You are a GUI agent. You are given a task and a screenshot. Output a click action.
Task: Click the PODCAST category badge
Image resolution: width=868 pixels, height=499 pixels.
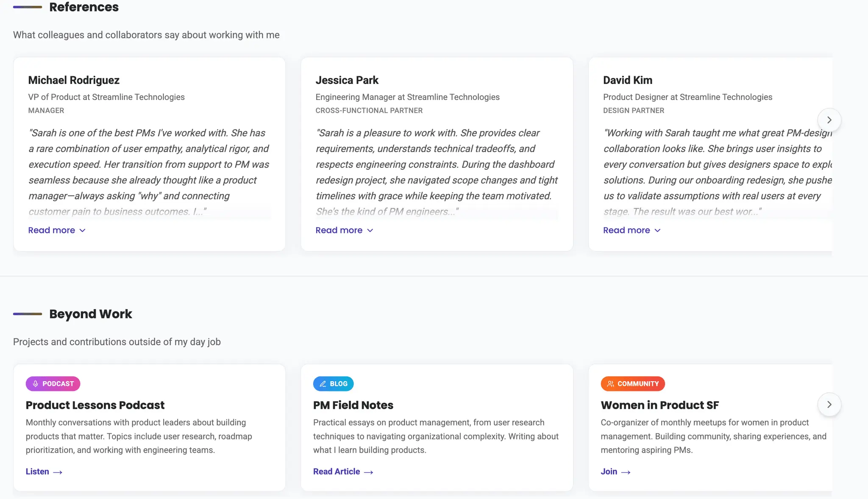[x=53, y=384]
